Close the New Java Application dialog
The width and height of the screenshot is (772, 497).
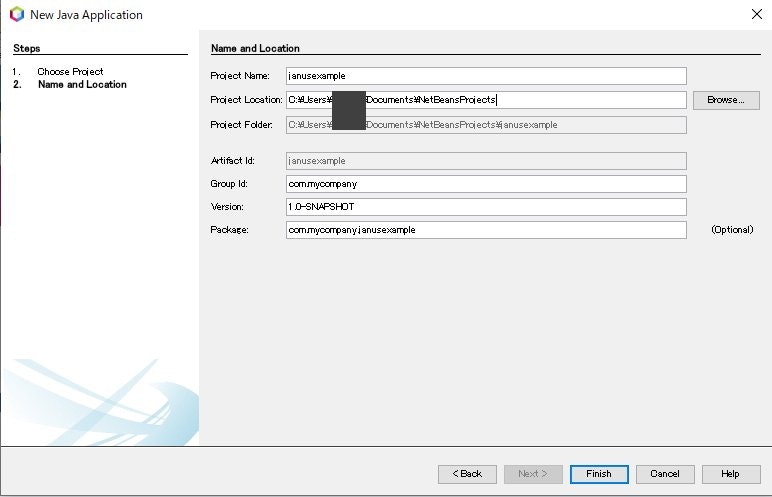[x=757, y=14]
